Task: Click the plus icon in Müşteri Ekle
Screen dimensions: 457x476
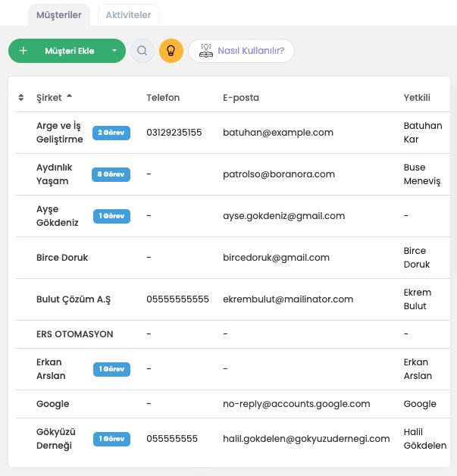Action: [x=23, y=51]
